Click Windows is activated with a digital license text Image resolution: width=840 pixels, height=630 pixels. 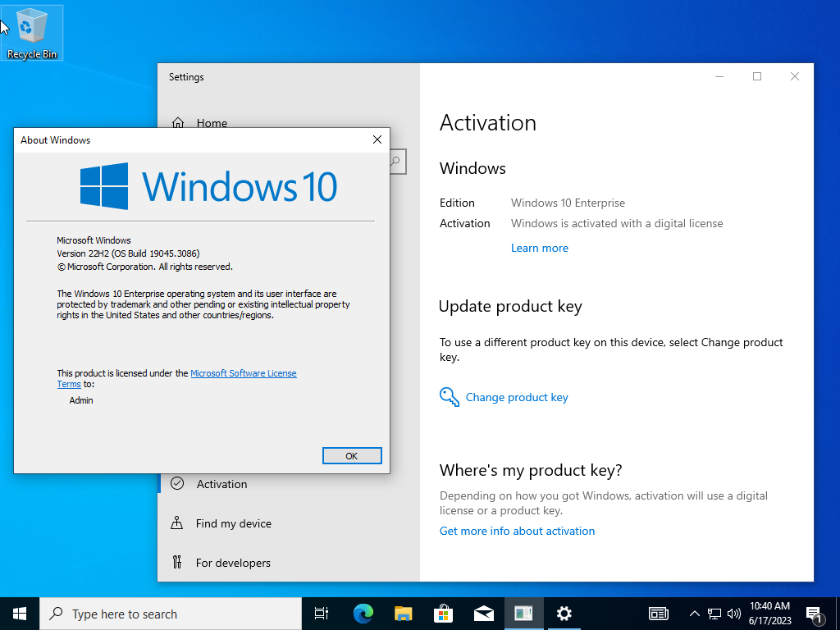pos(617,223)
